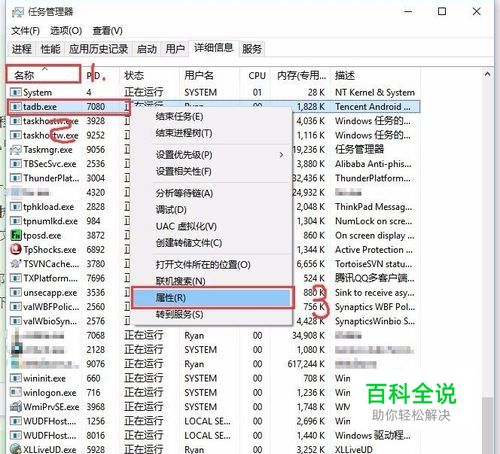Click the TBSecSvc.exe process icon
The width and height of the screenshot is (500, 454).
[x=15, y=164]
